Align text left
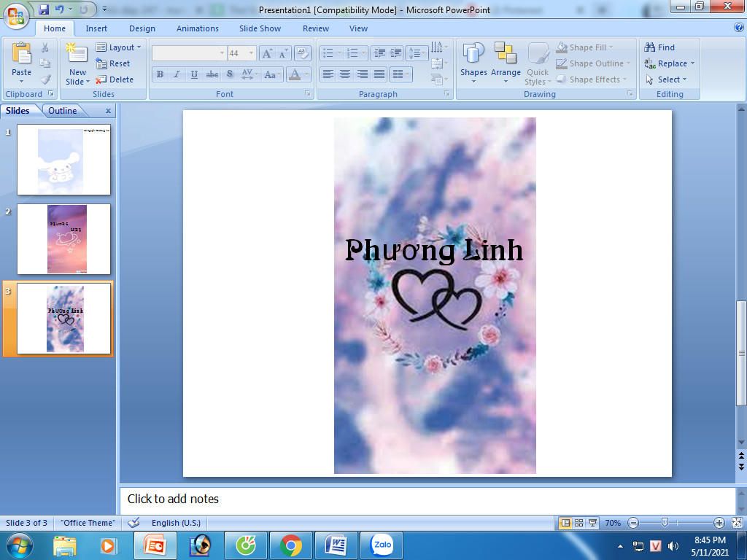747x560 pixels. (328, 74)
